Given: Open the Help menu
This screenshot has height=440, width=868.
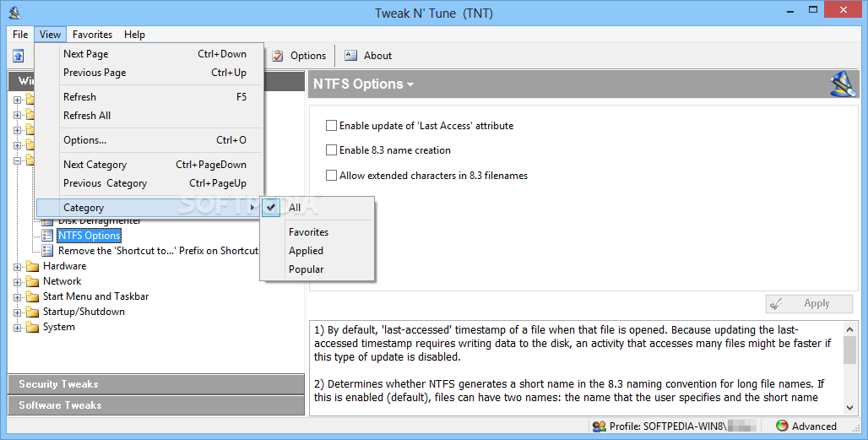Looking at the screenshot, I should point(134,35).
